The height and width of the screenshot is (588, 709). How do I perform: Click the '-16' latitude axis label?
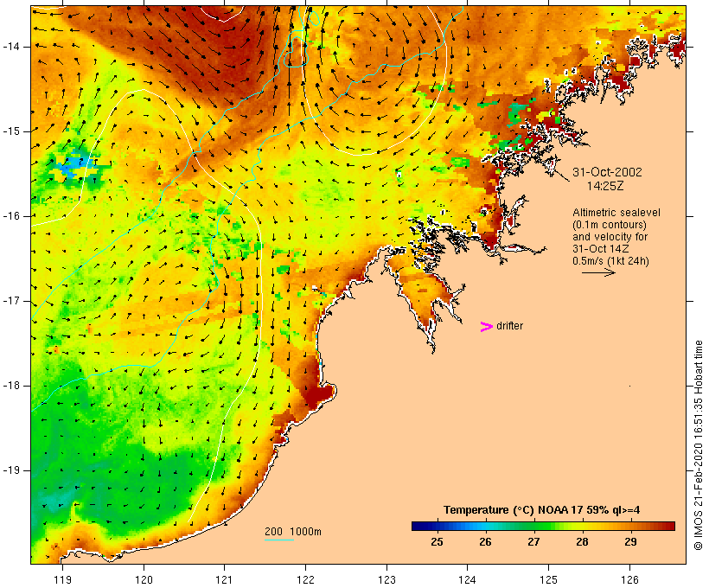click(11, 216)
